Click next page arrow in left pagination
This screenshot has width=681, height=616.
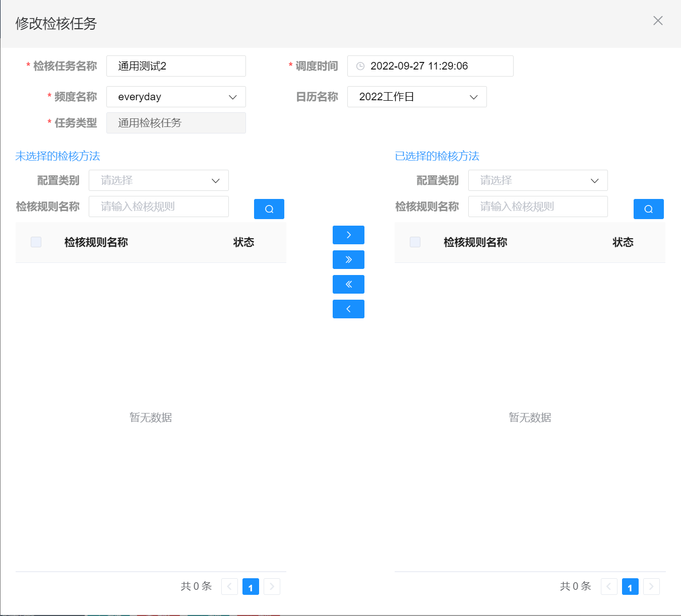(x=272, y=587)
